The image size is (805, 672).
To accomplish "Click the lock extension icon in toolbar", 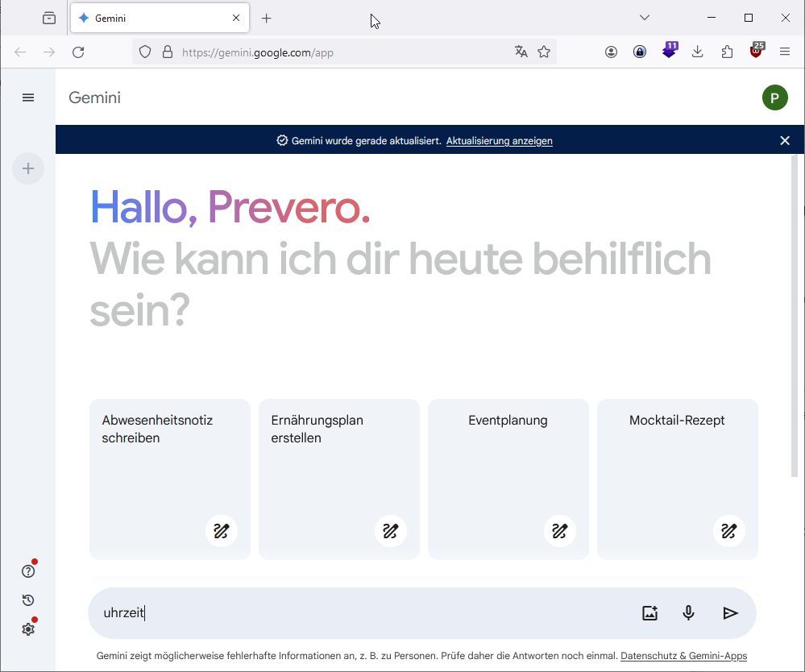I will 640,52.
